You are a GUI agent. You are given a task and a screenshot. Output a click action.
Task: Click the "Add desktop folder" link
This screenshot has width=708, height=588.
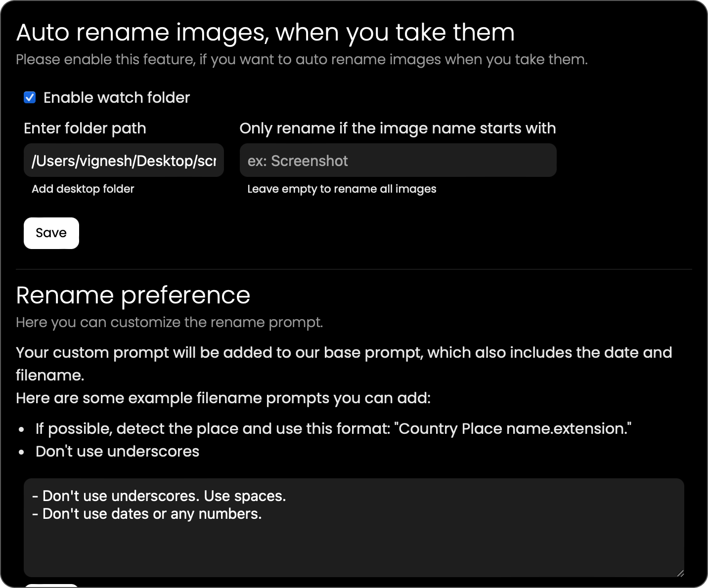pyautogui.click(x=83, y=189)
